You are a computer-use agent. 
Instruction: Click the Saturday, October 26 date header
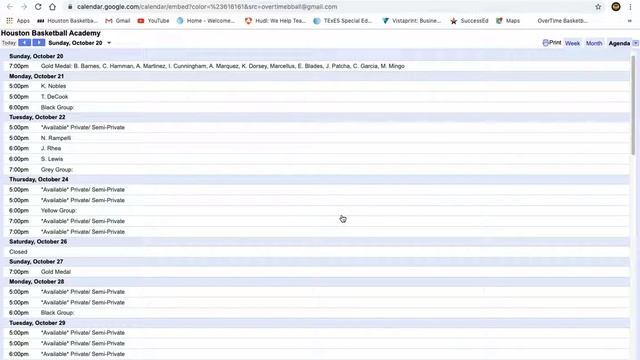point(38,242)
